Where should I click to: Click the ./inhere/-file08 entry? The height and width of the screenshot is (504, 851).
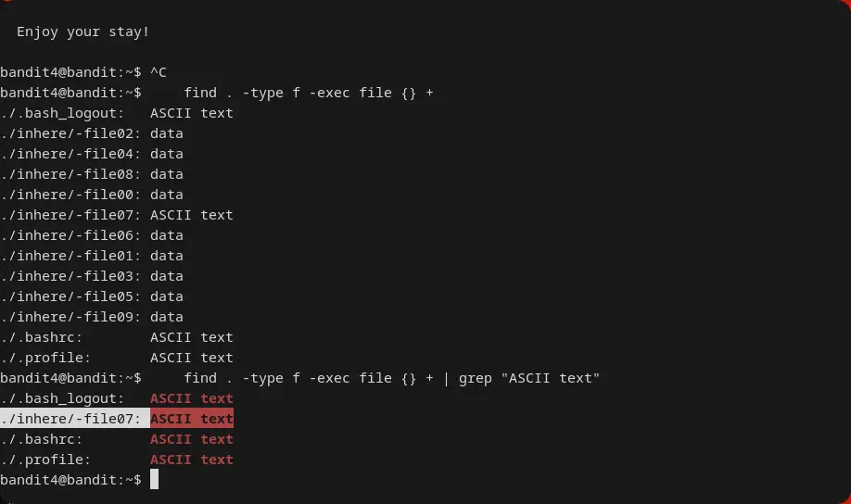pyautogui.click(x=92, y=174)
